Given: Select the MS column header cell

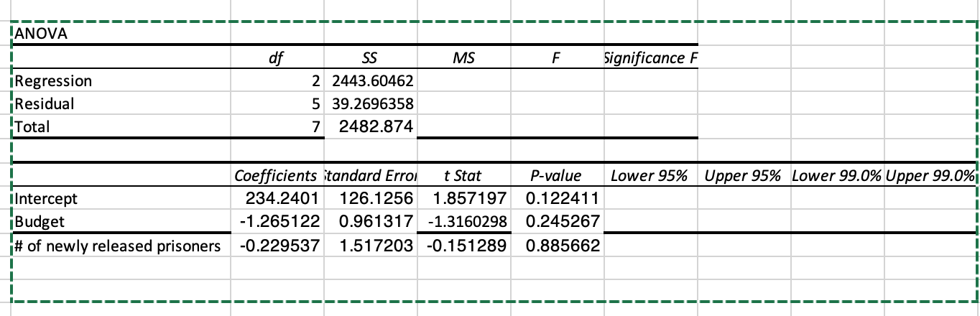Looking at the screenshot, I should [x=464, y=57].
